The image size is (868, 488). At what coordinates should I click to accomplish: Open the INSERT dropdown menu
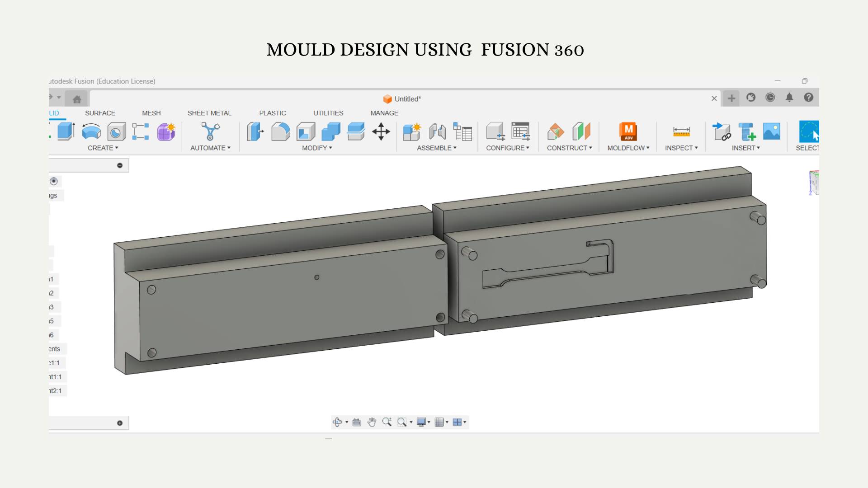coord(746,148)
